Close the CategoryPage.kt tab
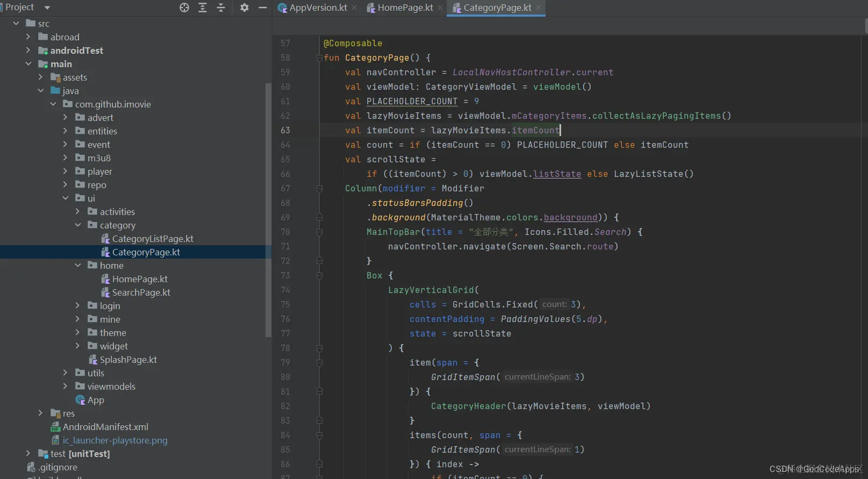Image resolution: width=868 pixels, height=479 pixels. (x=539, y=8)
